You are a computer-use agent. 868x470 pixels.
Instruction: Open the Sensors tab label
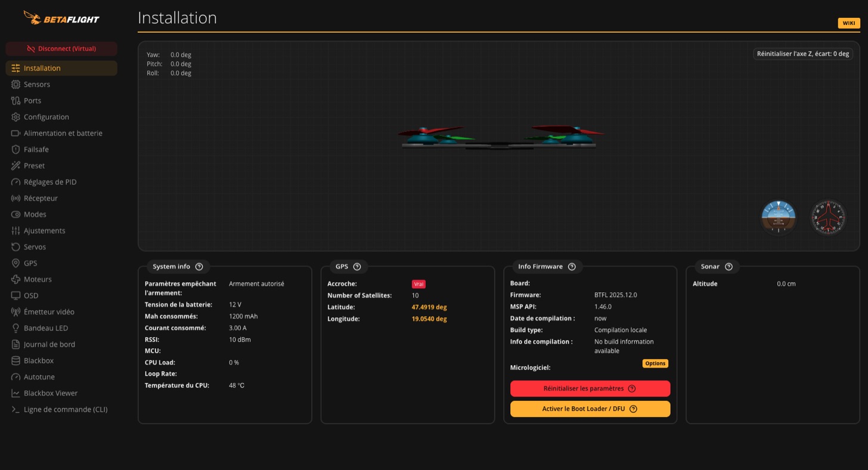pyautogui.click(x=37, y=85)
